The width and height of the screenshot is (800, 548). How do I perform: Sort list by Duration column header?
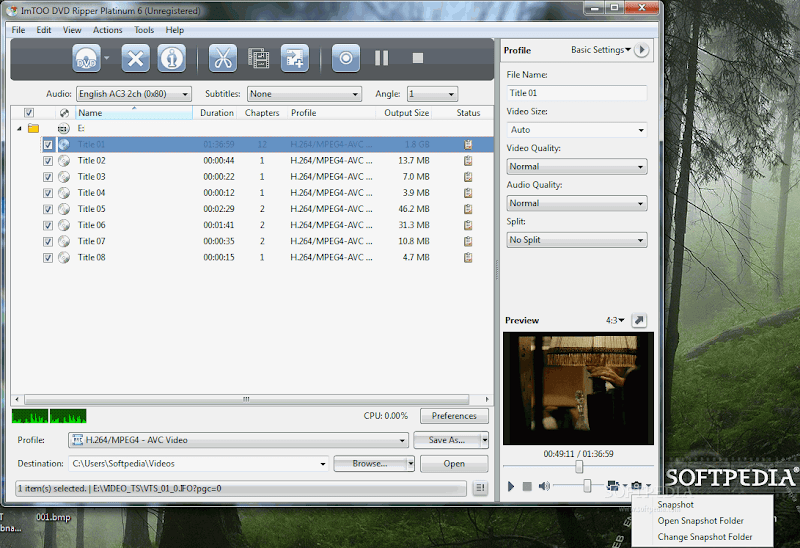point(216,113)
